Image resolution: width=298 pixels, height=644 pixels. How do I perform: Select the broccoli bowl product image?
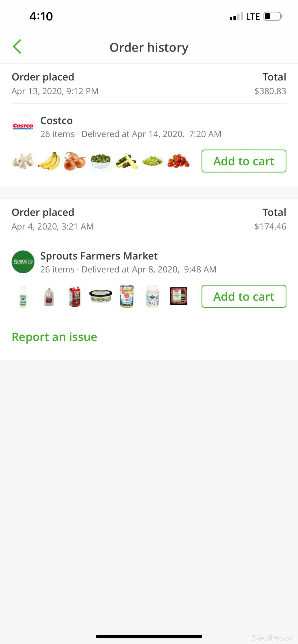pos(101,161)
